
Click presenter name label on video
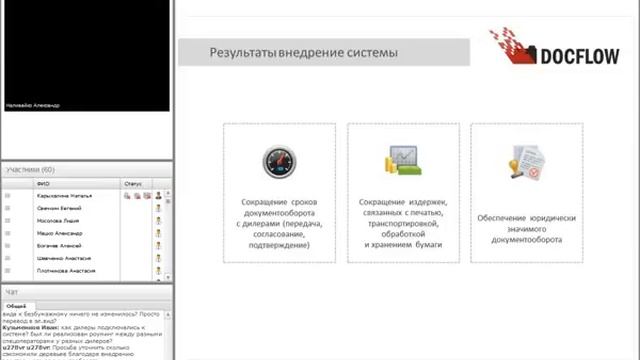(x=33, y=105)
